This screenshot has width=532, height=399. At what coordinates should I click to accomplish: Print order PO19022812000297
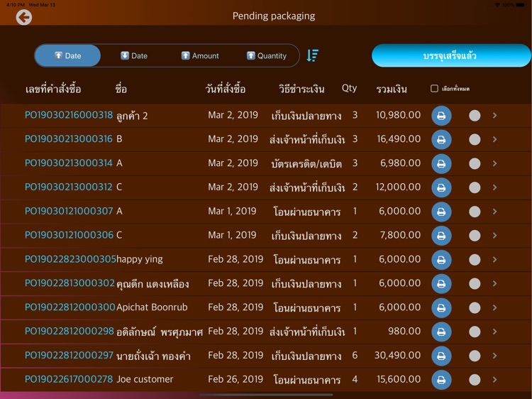(441, 356)
